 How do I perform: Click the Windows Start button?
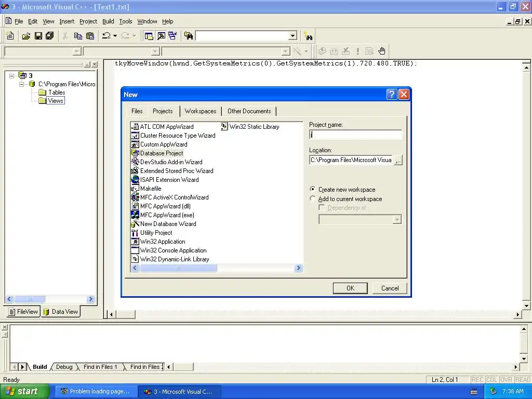(x=24, y=392)
